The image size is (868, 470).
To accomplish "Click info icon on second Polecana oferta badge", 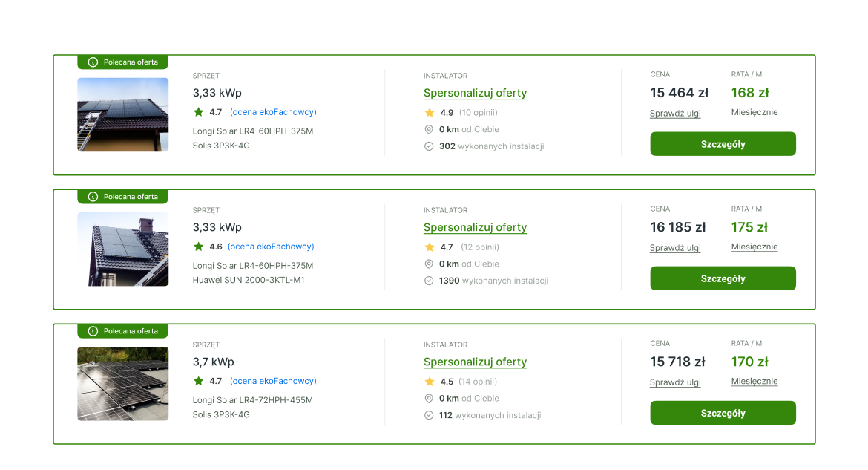I will (x=93, y=197).
